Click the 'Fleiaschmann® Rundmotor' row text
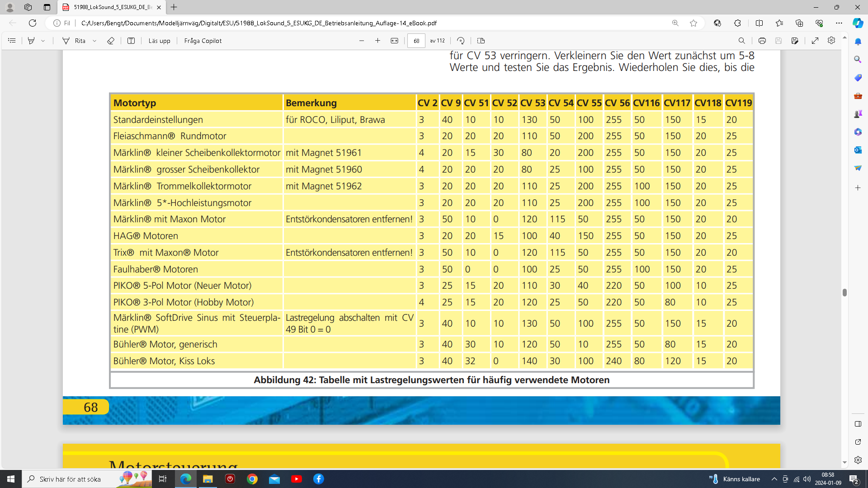 (170, 136)
